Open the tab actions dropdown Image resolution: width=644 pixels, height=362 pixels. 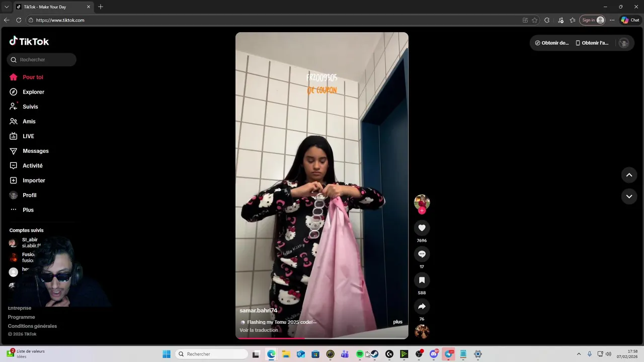point(7,7)
